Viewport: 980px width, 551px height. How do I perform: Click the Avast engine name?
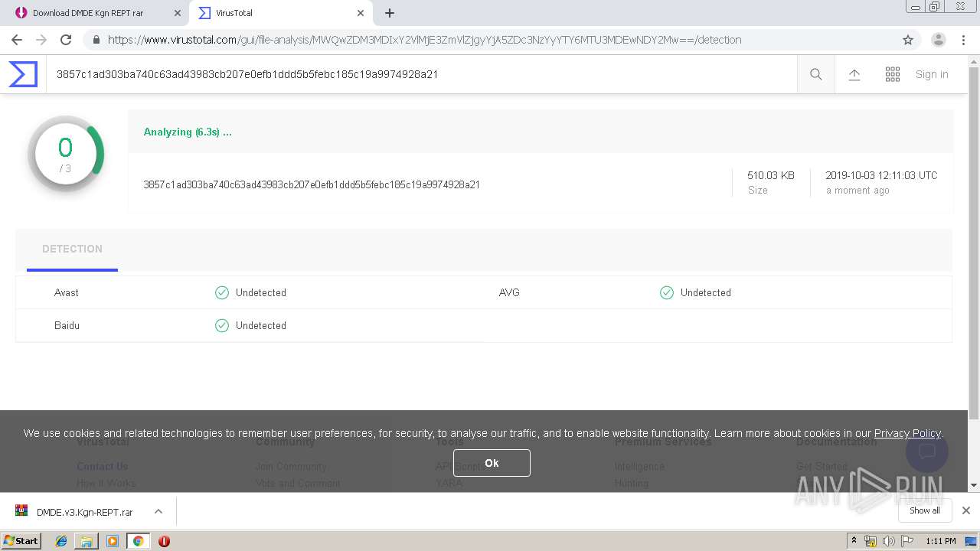point(67,292)
